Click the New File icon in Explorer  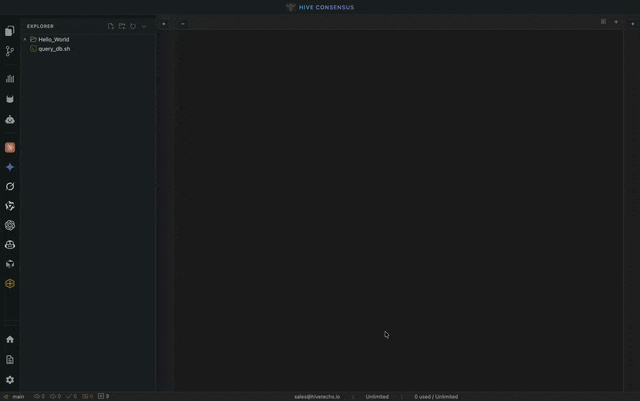pyautogui.click(x=111, y=26)
